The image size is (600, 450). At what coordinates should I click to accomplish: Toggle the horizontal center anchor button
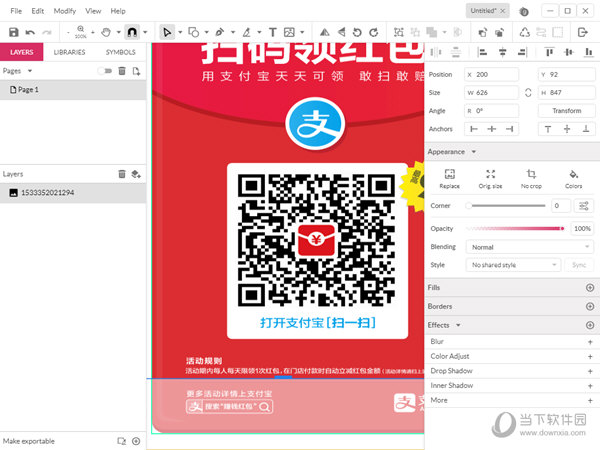pyautogui.click(x=492, y=129)
